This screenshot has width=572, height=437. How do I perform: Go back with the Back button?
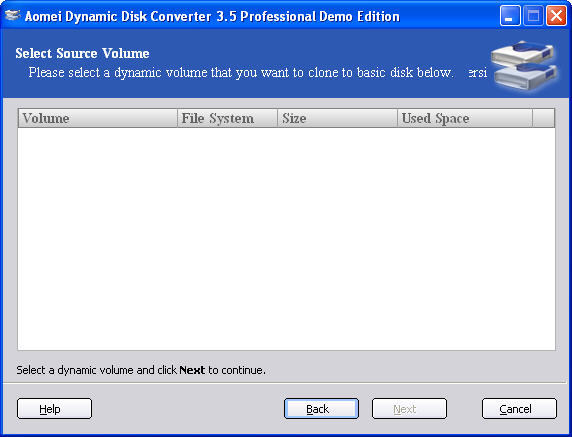(321, 409)
